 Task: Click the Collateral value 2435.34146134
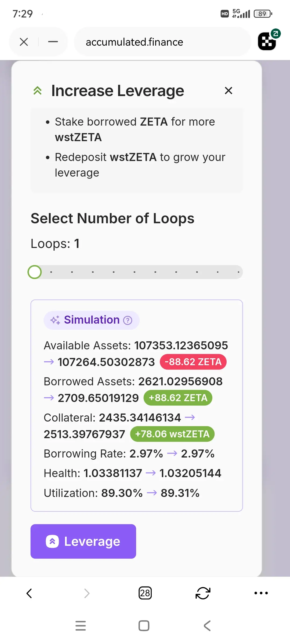click(x=140, y=418)
